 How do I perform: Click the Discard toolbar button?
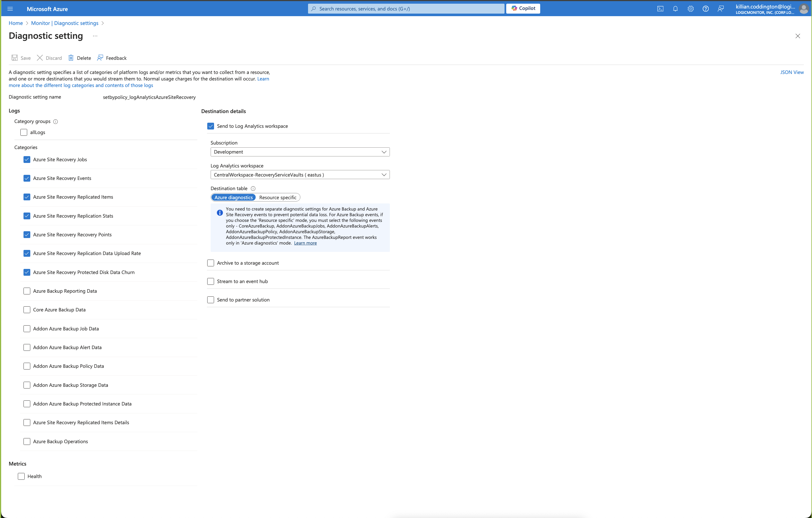[x=49, y=58]
